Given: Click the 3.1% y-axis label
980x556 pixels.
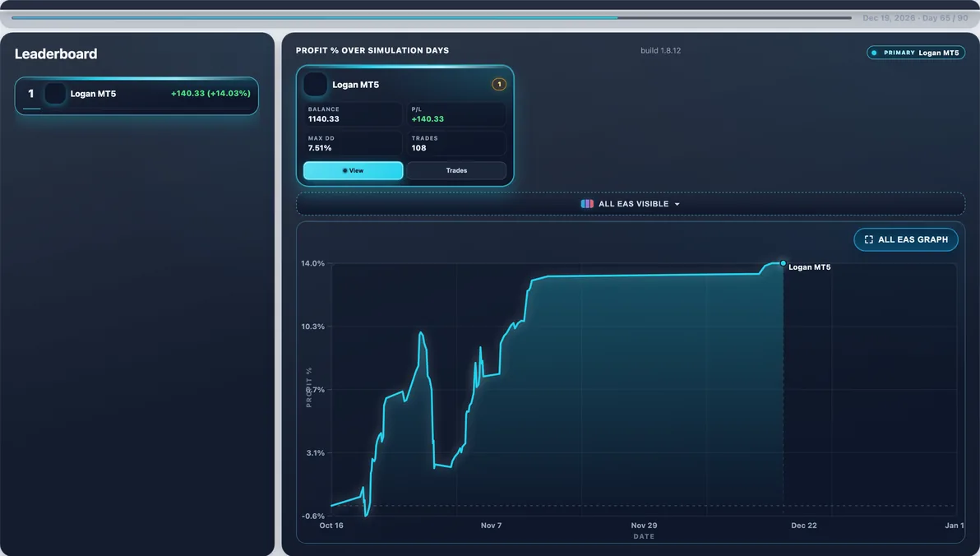Looking at the screenshot, I should [x=316, y=453].
